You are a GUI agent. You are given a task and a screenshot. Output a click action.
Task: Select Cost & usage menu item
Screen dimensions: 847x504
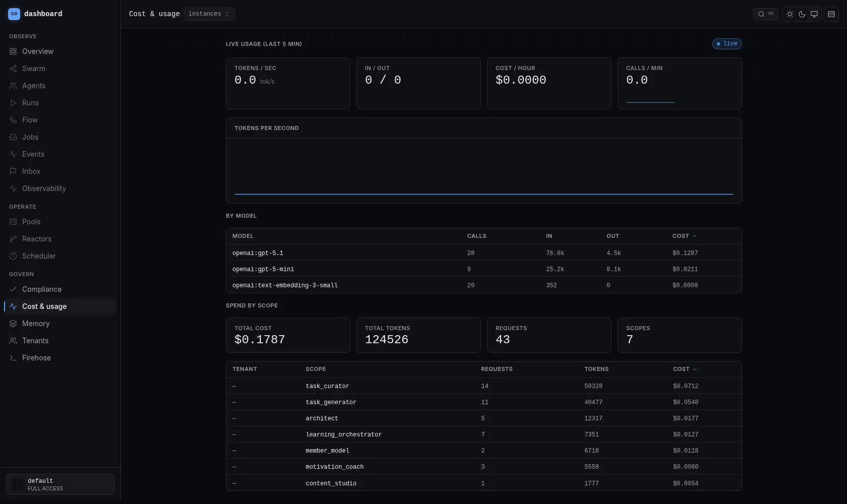[60, 306]
